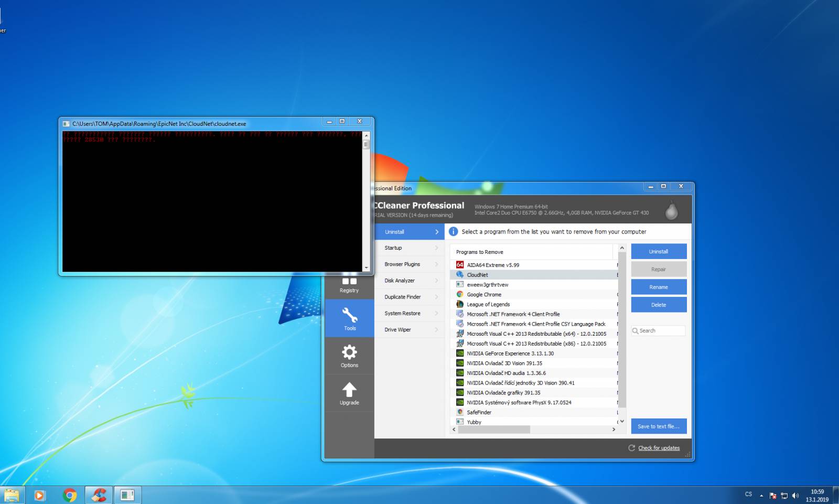This screenshot has height=504, width=839.
Task: Click the CCleaner pear logo in header
Action: point(672,210)
